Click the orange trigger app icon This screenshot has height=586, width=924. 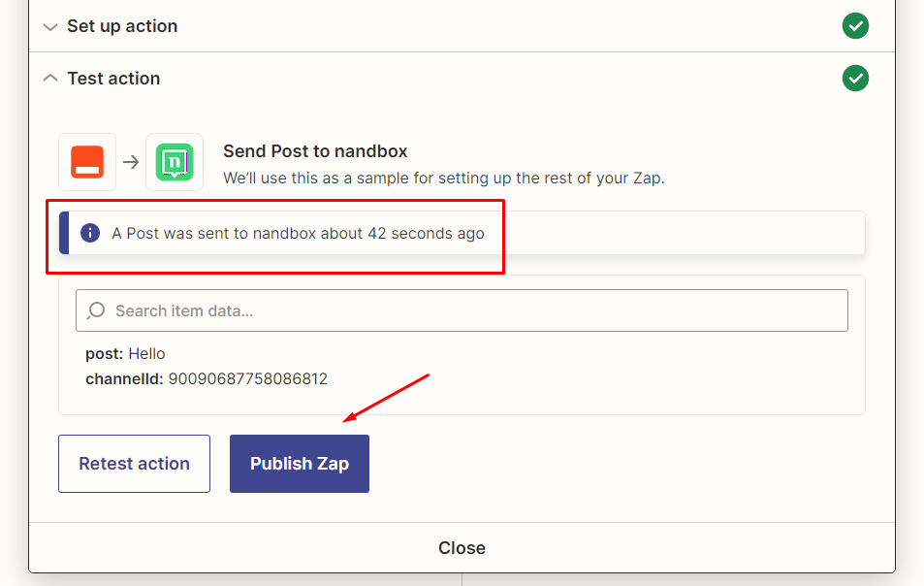tap(87, 162)
